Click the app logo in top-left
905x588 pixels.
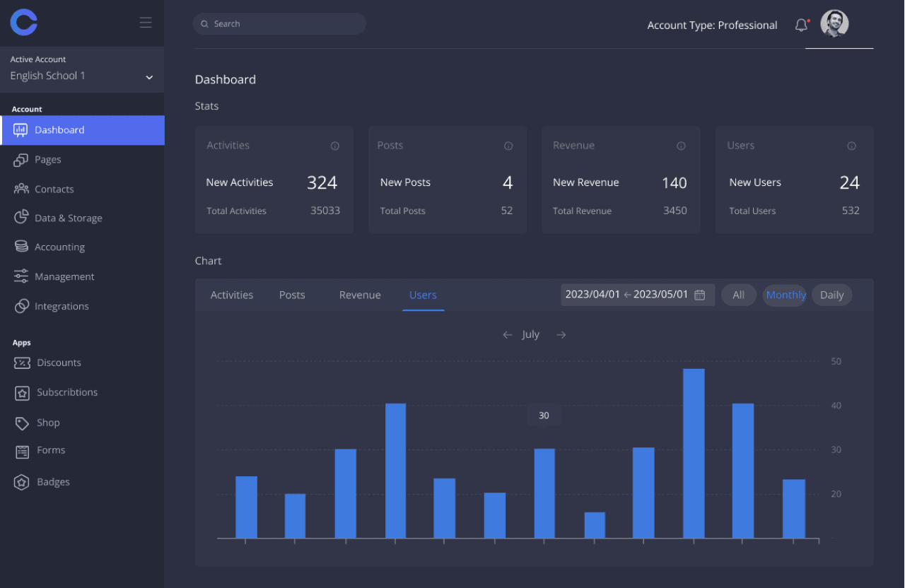point(24,23)
